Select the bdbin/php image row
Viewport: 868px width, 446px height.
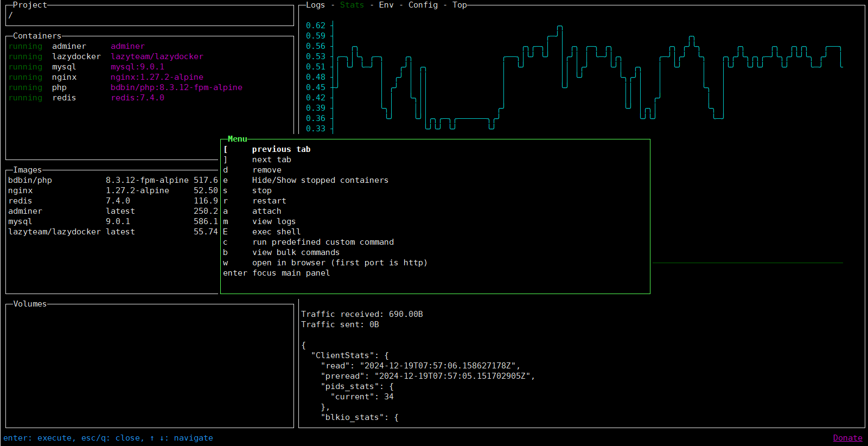coord(113,180)
